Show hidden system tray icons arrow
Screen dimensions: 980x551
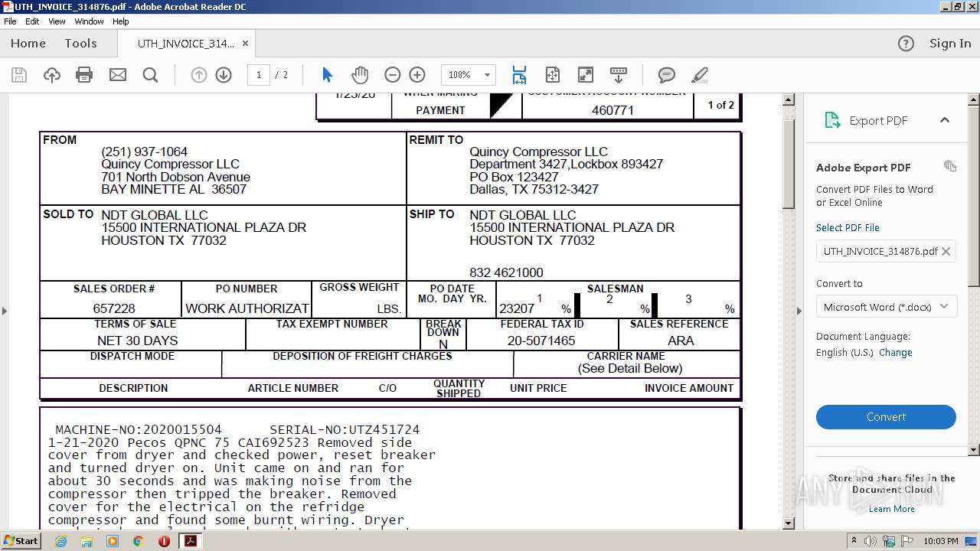click(854, 541)
